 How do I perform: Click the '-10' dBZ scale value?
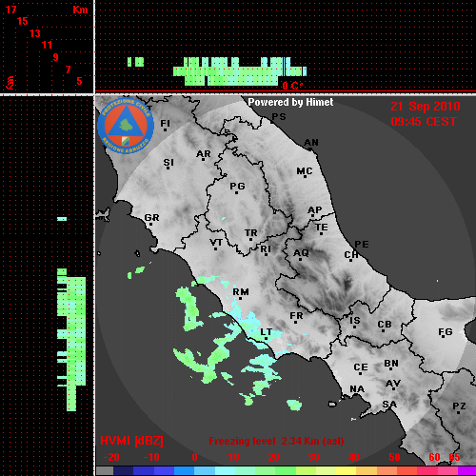point(151,457)
